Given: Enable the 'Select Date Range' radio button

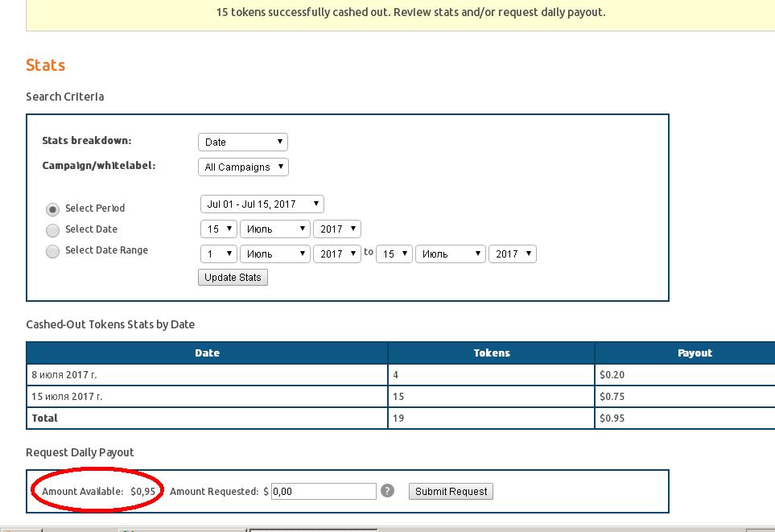Looking at the screenshot, I should click(x=52, y=251).
